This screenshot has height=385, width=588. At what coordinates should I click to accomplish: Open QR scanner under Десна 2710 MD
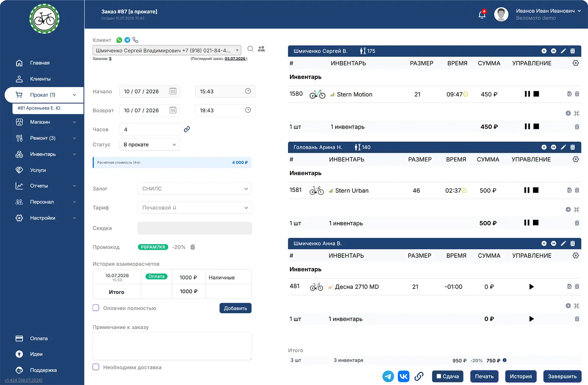point(577,306)
